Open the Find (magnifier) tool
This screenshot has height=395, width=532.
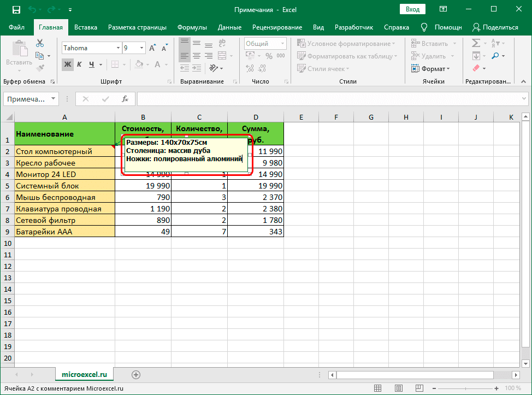(495, 55)
